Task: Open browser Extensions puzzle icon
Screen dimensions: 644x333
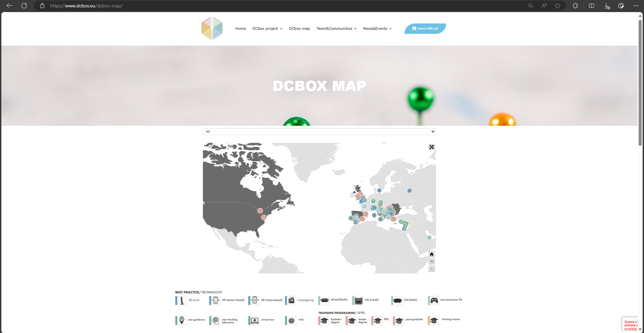Action: [575, 6]
